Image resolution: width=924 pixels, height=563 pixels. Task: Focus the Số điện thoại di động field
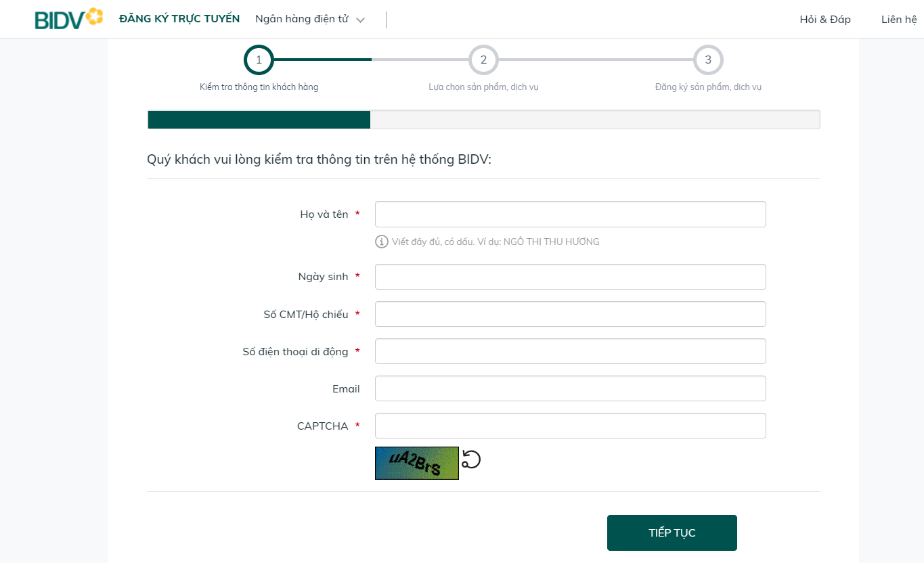coord(571,351)
